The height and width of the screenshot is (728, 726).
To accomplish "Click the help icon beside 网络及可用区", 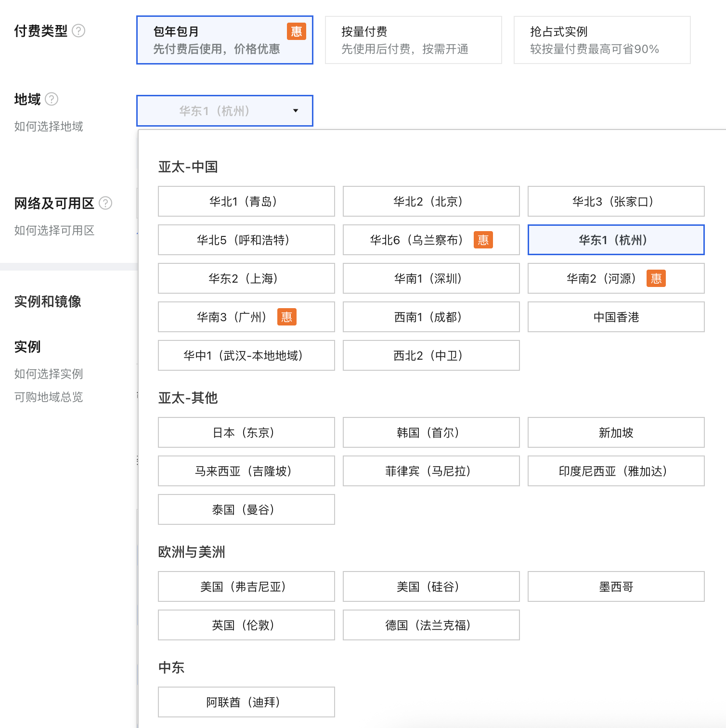I will tap(106, 203).
